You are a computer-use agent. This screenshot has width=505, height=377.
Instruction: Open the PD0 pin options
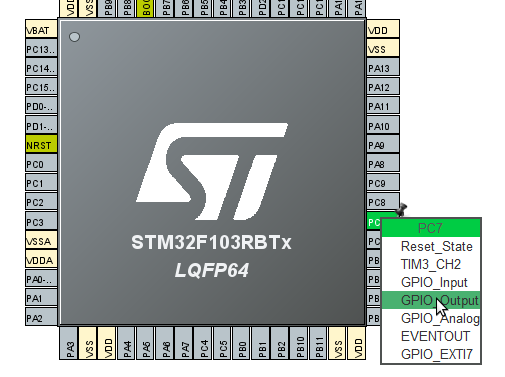coord(41,106)
